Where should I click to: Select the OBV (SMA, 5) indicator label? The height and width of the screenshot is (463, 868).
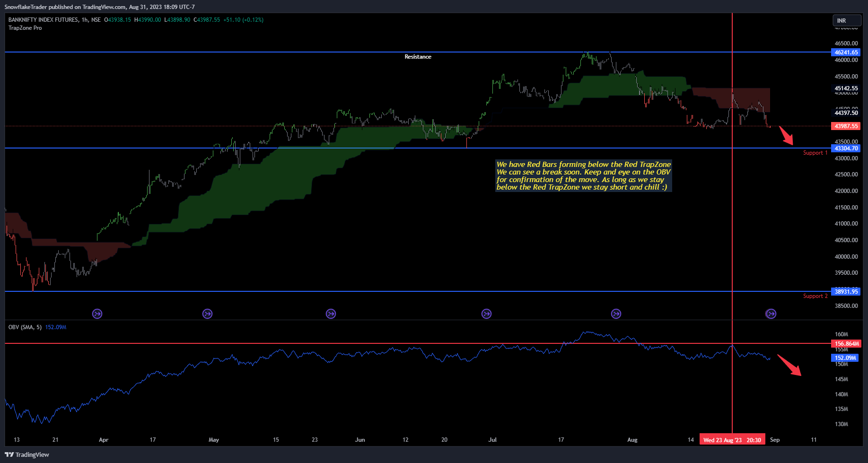pos(25,327)
